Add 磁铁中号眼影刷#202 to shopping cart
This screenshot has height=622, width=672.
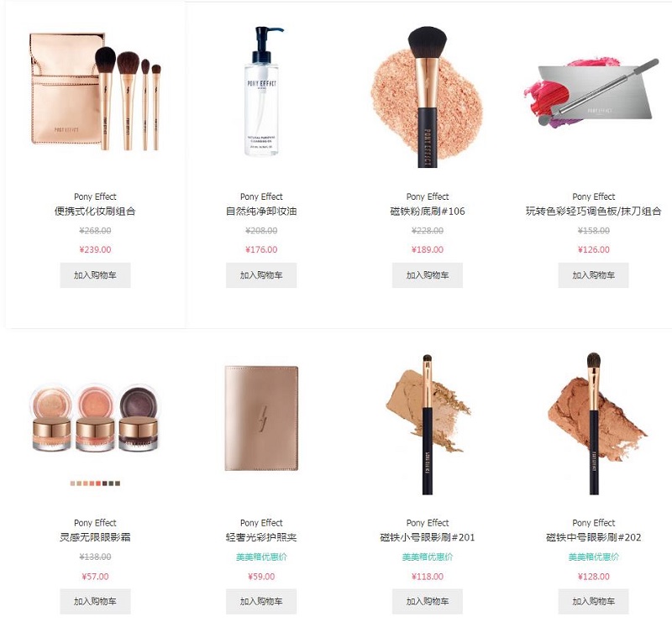click(x=593, y=602)
